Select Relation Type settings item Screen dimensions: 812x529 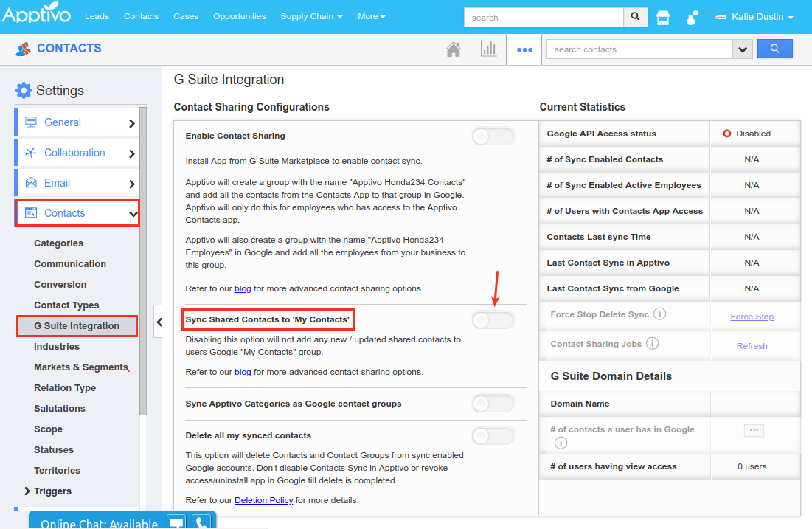(x=65, y=388)
